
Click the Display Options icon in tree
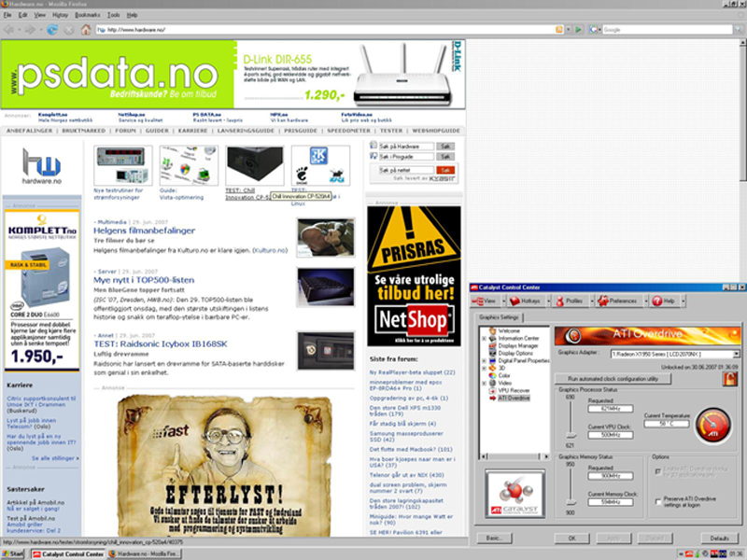pyautogui.click(x=493, y=354)
